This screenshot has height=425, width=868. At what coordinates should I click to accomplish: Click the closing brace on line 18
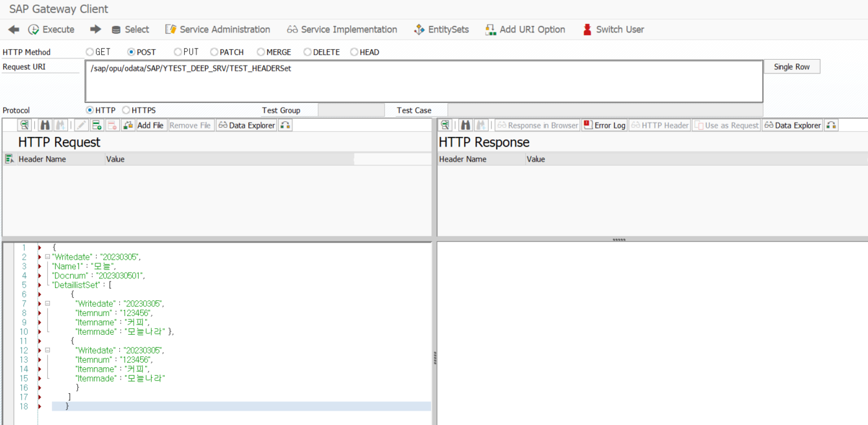pyautogui.click(x=67, y=406)
